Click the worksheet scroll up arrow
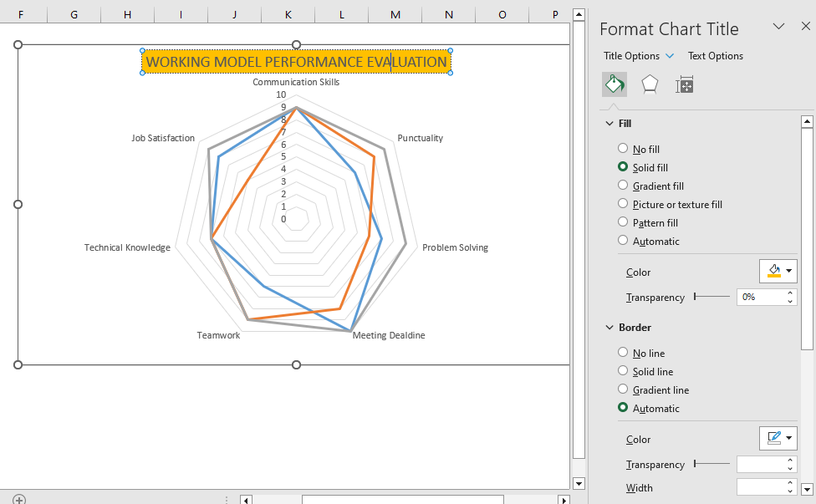 pos(579,14)
